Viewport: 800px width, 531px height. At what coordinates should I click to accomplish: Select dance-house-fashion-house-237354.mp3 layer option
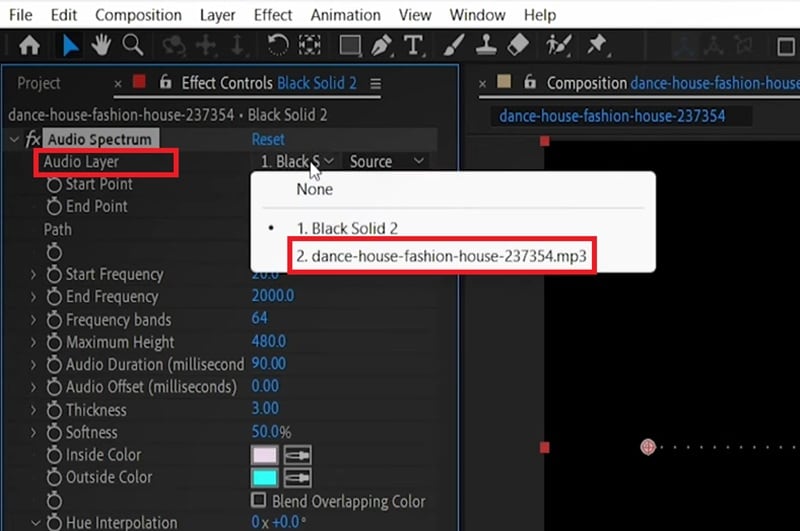tap(441, 256)
